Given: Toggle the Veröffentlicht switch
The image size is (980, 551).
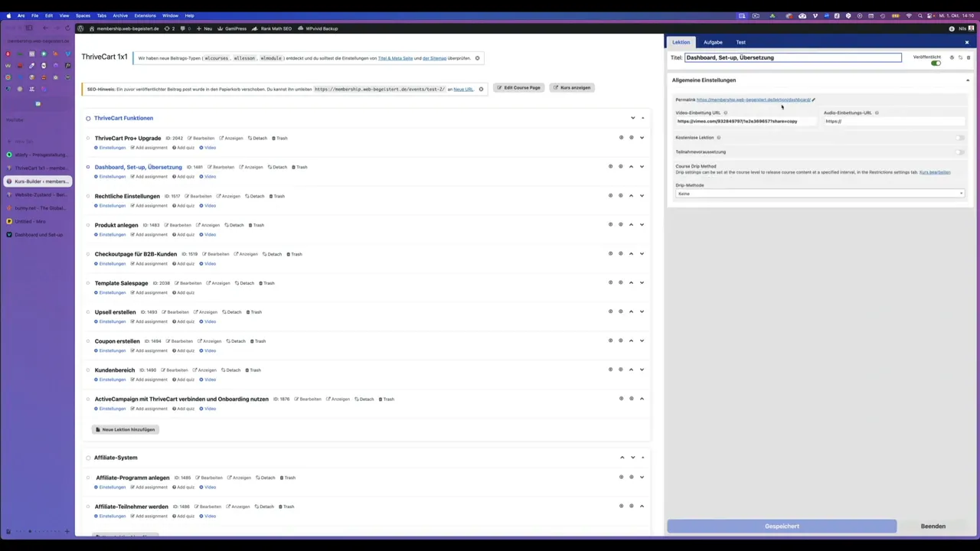Looking at the screenshot, I should 936,63.
